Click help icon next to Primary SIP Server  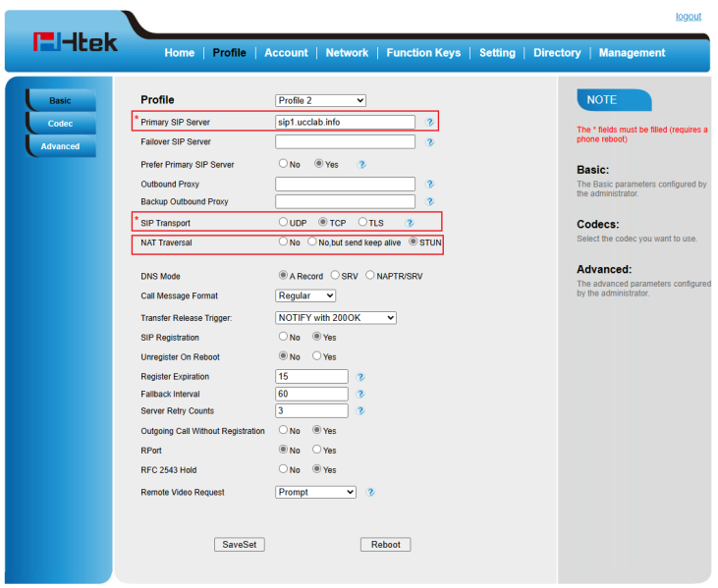pos(430,123)
